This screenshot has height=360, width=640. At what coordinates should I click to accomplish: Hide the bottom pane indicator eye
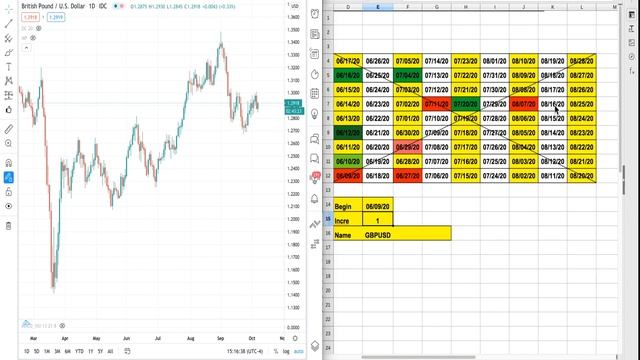pyautogui.click(x=62, y=326)
